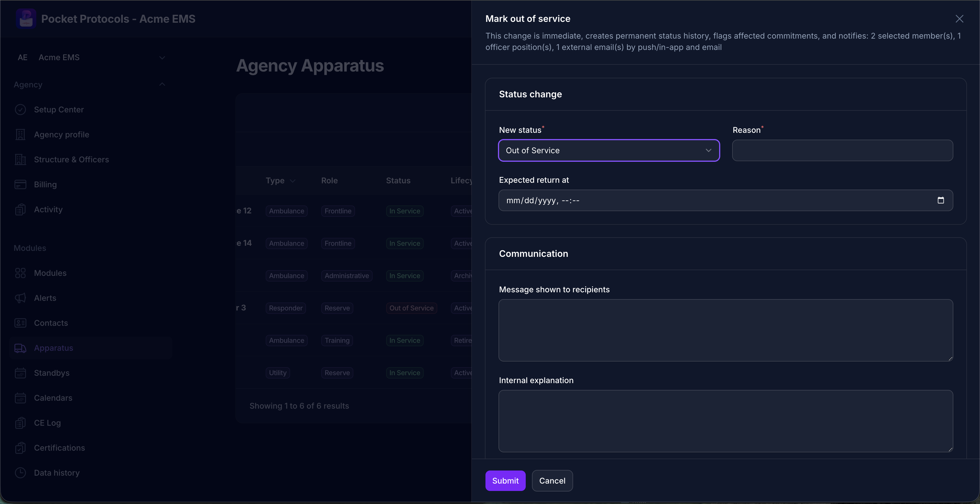This screenshot has width=980, height=504.
Task: Click the Calendars icon
Action: tap(20, 398)
